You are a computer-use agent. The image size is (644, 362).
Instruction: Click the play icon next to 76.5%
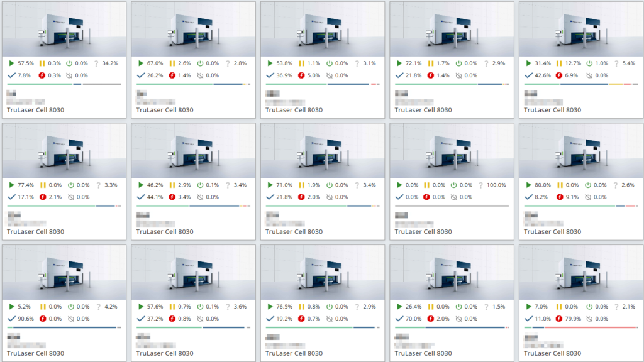(x=270, y=307)
